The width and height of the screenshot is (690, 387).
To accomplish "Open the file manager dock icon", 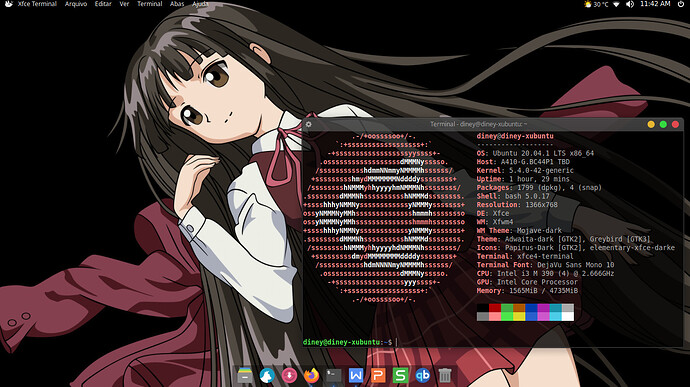I will (245, 375).
